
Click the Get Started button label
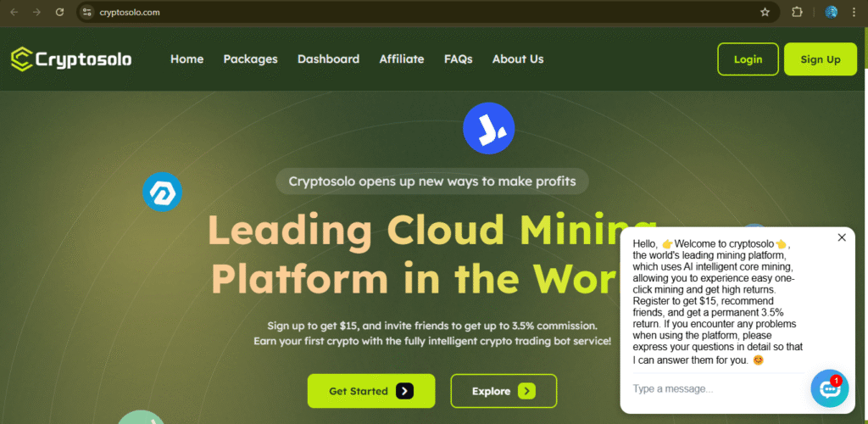(359, 391)
